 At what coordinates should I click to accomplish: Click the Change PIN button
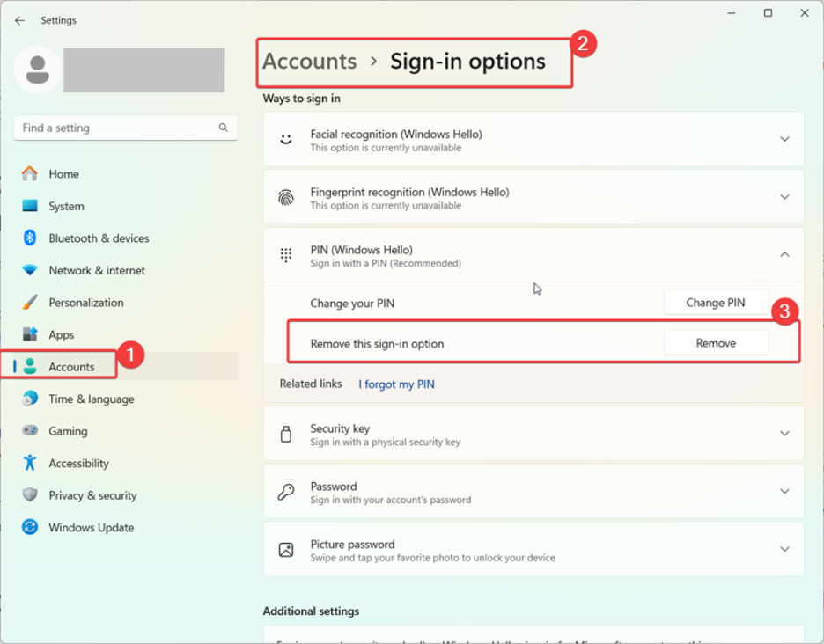(716, 303)
